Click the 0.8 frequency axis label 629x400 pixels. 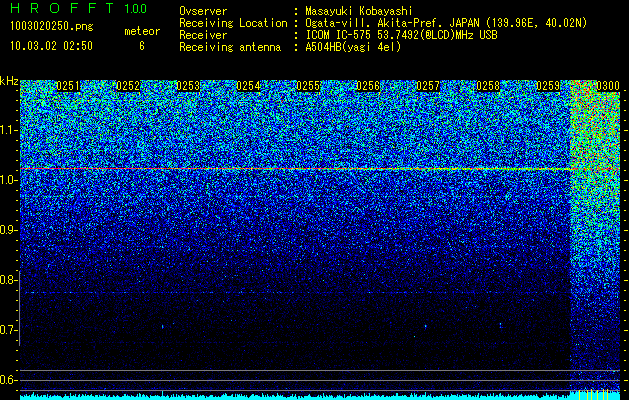8,280
